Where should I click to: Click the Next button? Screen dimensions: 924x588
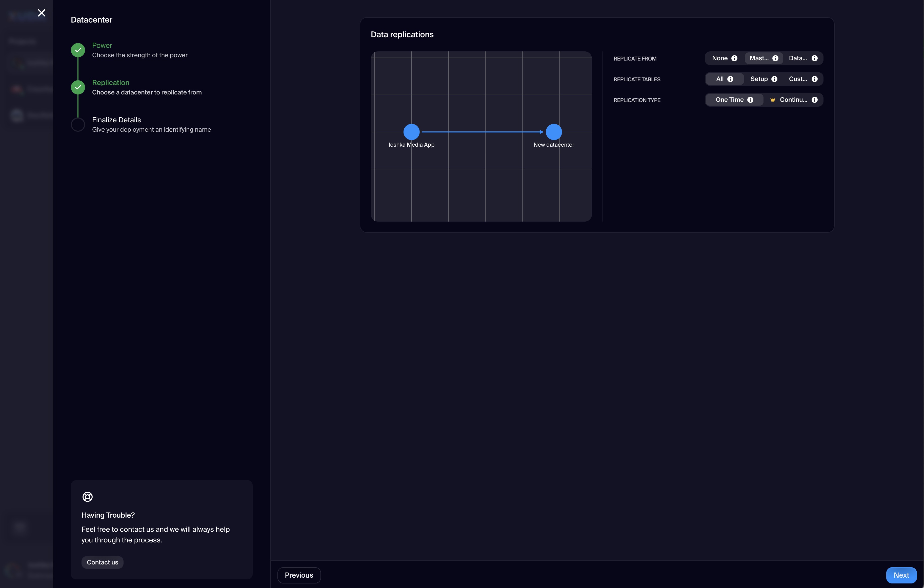[901, 575]
